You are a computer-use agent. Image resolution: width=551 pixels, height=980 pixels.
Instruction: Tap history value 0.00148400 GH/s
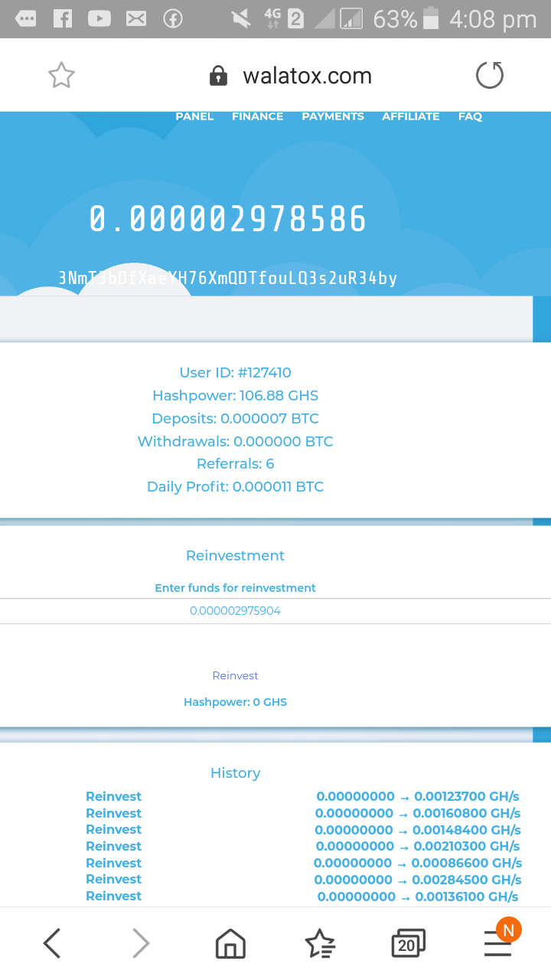click(467, 830)
